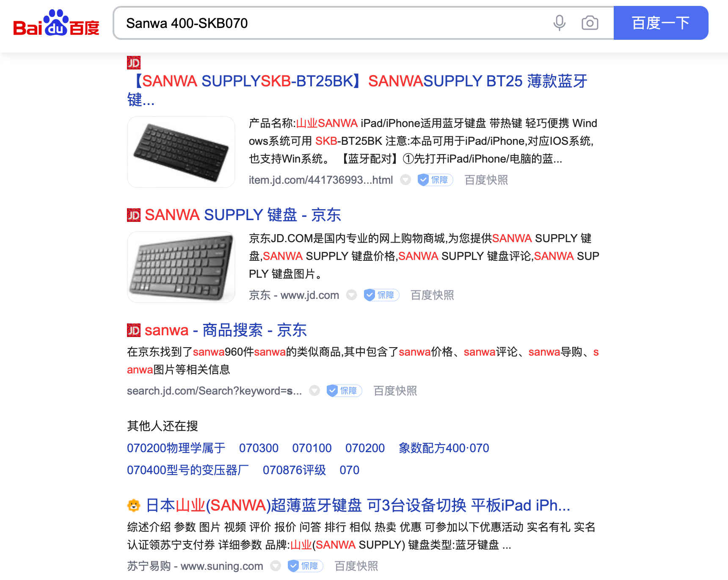The image size is (728, 580).
Task: Click the 保障 badge next to www.jd.com
Action: tap(381, 295)
